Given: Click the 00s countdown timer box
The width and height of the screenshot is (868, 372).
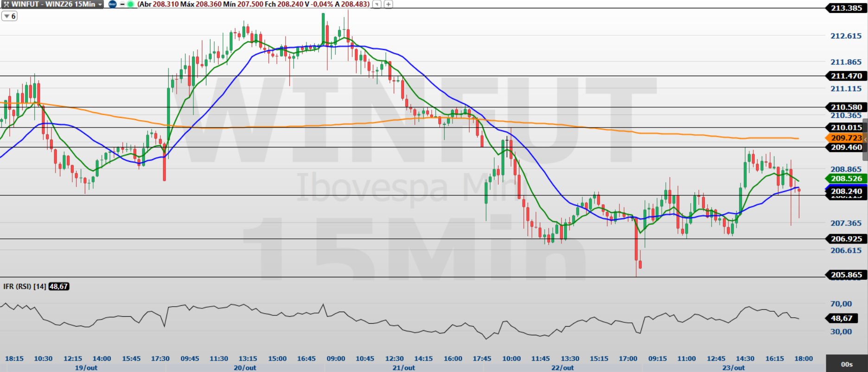Looking at the screenshot, I should tap(847, 364).
